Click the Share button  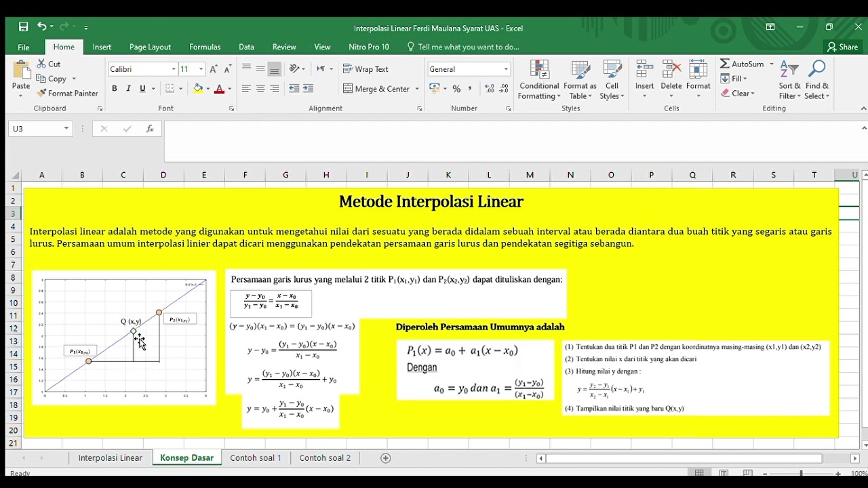842,47
